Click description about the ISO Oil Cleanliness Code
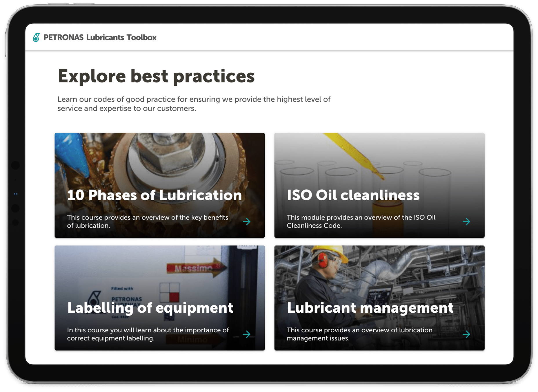Screen dimensions: 538x392 (x=361, y=221)
